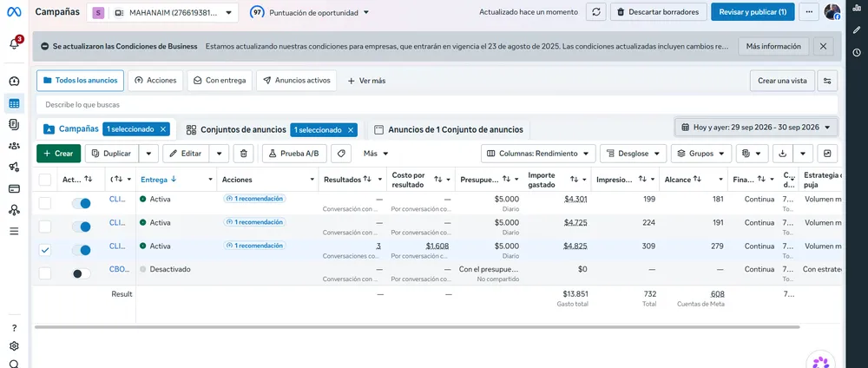
Task: Turn on the Desactivado CBO campaign
Action: [82, 273]
